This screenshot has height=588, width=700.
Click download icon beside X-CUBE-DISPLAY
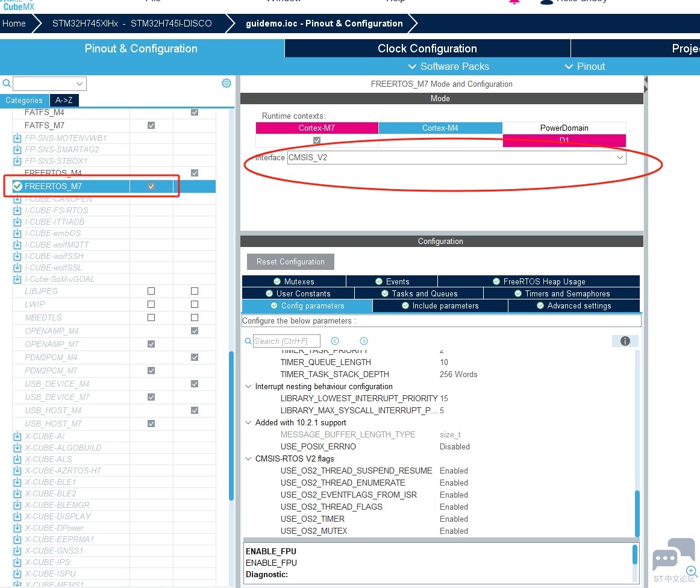pos(17,516)
